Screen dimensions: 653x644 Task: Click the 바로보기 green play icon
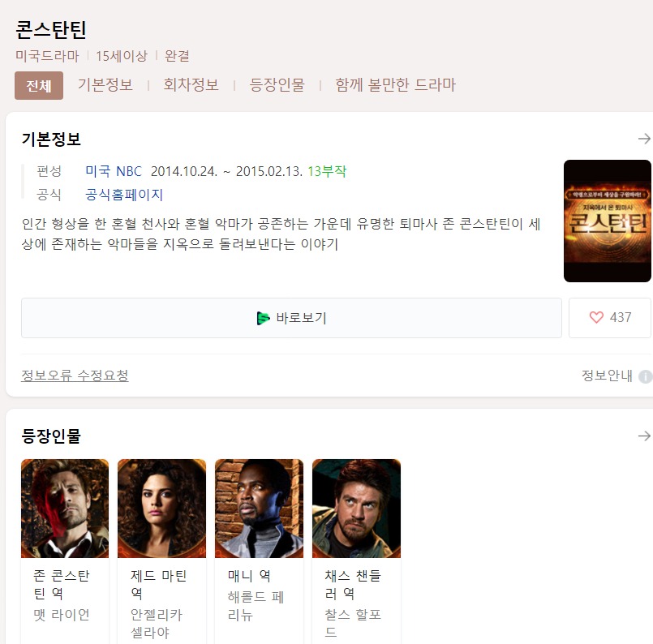263,318
